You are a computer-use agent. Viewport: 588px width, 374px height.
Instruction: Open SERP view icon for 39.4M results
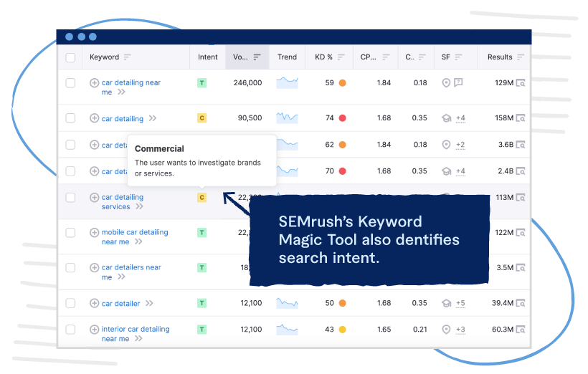tap(521, 303)
